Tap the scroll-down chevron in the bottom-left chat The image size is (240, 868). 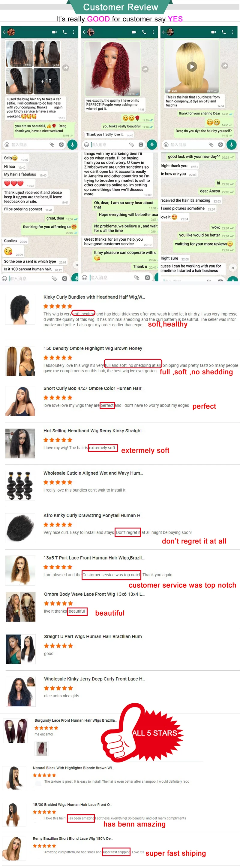pyautogui.click(x=77, y=265)
